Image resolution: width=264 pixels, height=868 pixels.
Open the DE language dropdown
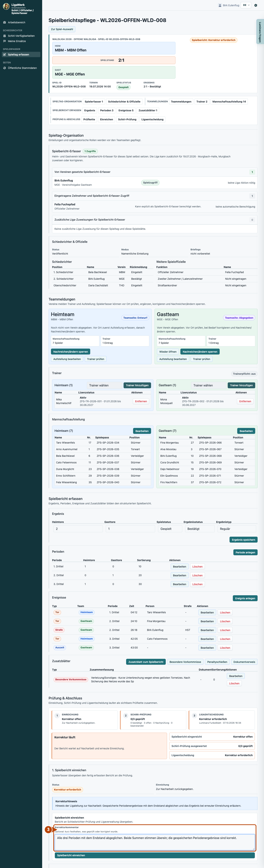246,5
